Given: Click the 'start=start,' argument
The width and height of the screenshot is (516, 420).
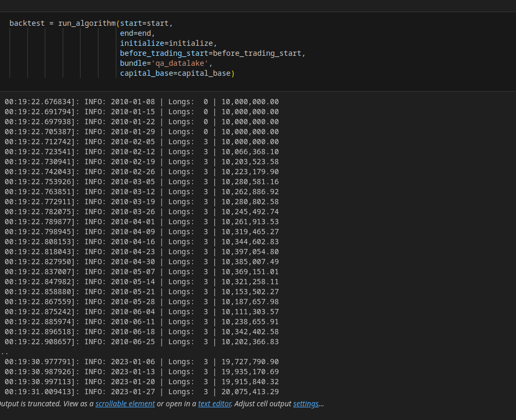Looking at the screenshot, I should pos(146,23).
